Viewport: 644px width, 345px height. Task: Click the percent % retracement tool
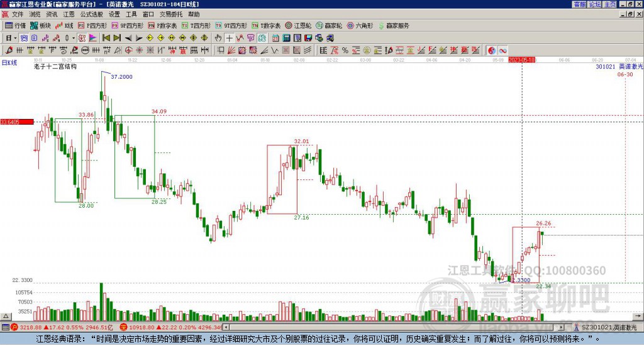click(345, 50)
